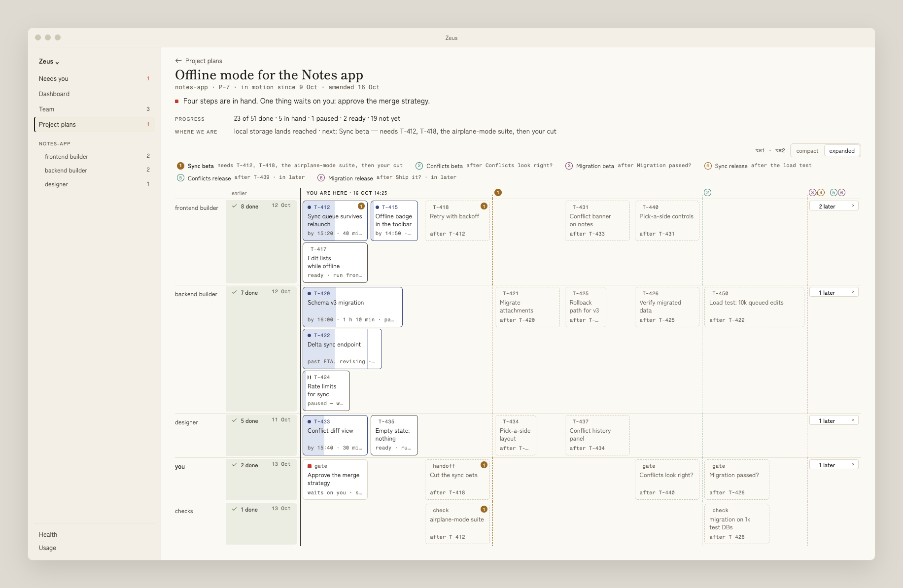Screen dimensions: 903x588
Task: Click in-progress dot on T-420 card
Action: 309,293
